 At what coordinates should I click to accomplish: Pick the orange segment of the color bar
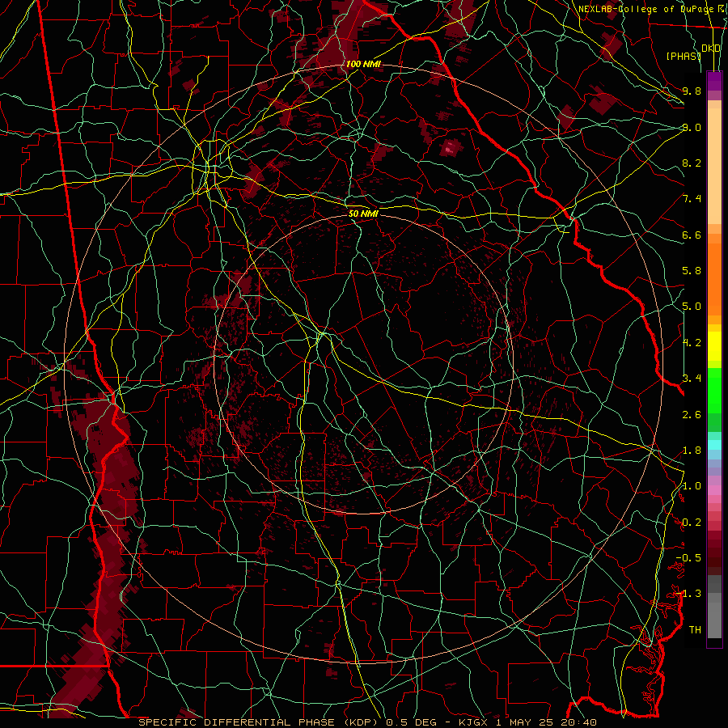[714, 278]
